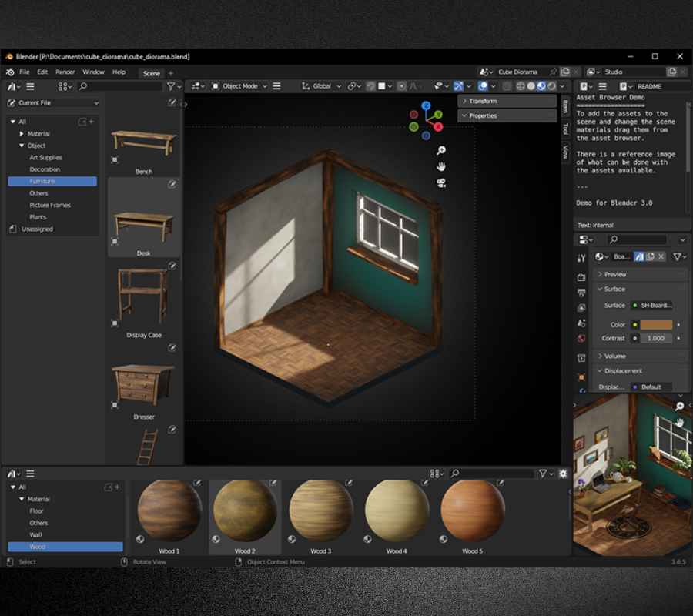Click the Blender logo menu icon
Viewport: 693px width, 616px height.
point(10,72)
